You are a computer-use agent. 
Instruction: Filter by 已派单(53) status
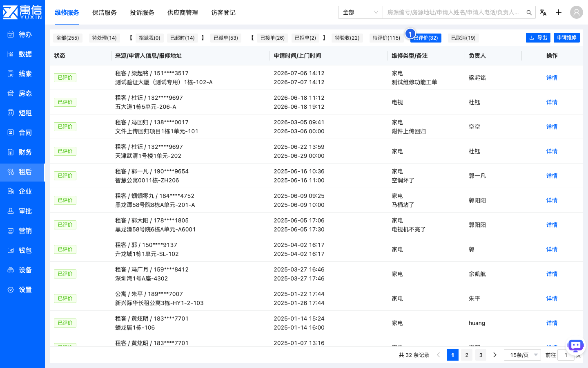[226, 38]
